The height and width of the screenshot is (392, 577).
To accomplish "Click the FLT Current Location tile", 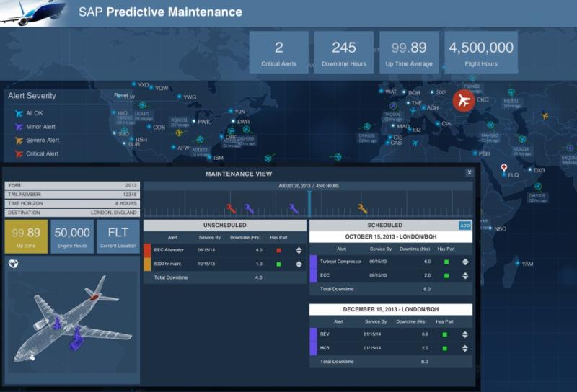I will tap(118, 236).
